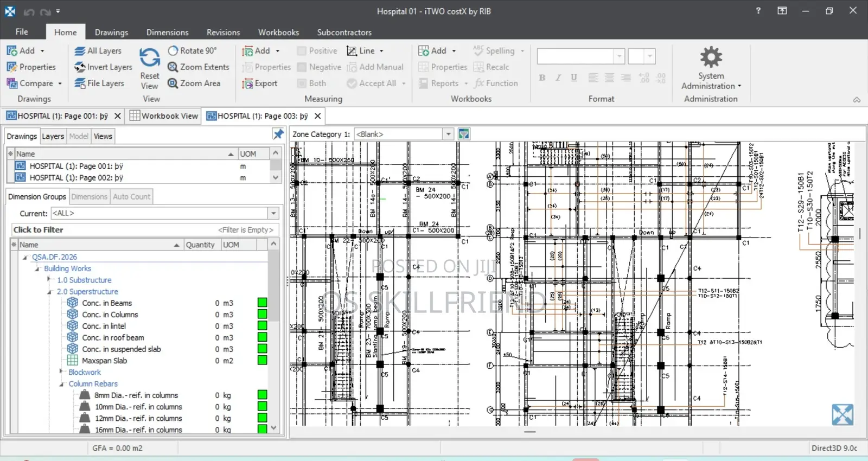868x461 pixels.
Task: Export measuring dimensions
Action: click(x=260, y=84)
